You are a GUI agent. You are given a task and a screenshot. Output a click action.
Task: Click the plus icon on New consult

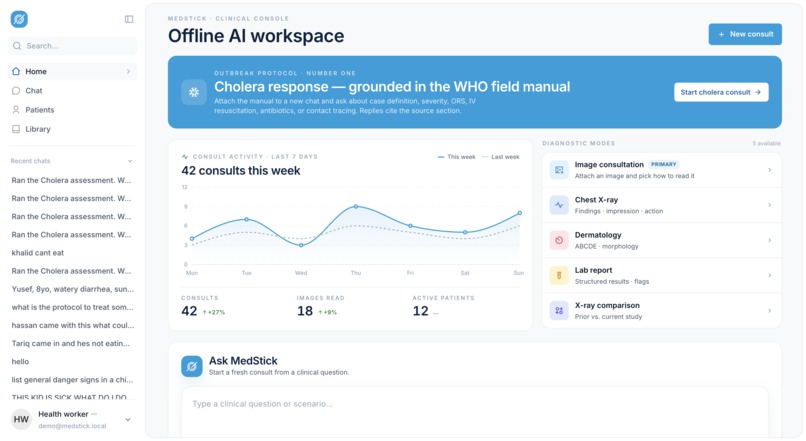[x=721, y=34]
